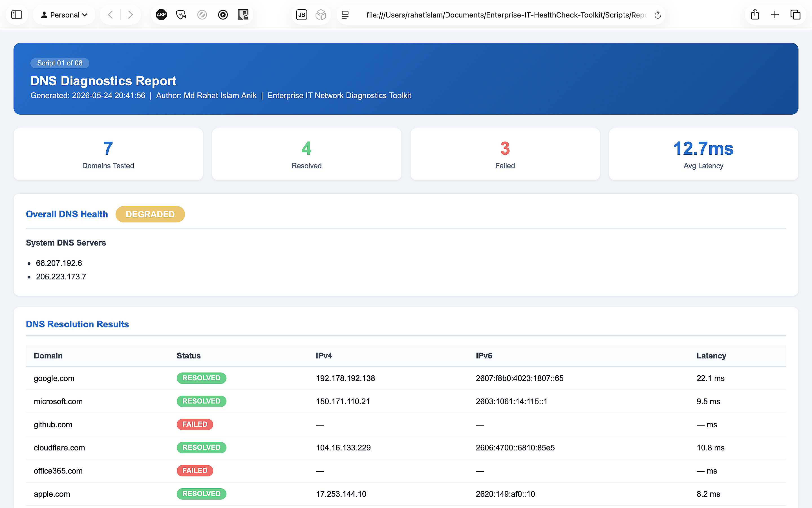Image resolution: width=812 pixels, height=508 pixels.
Task: Click the FAILED badge for office365.com
Action: coord(195,471)
